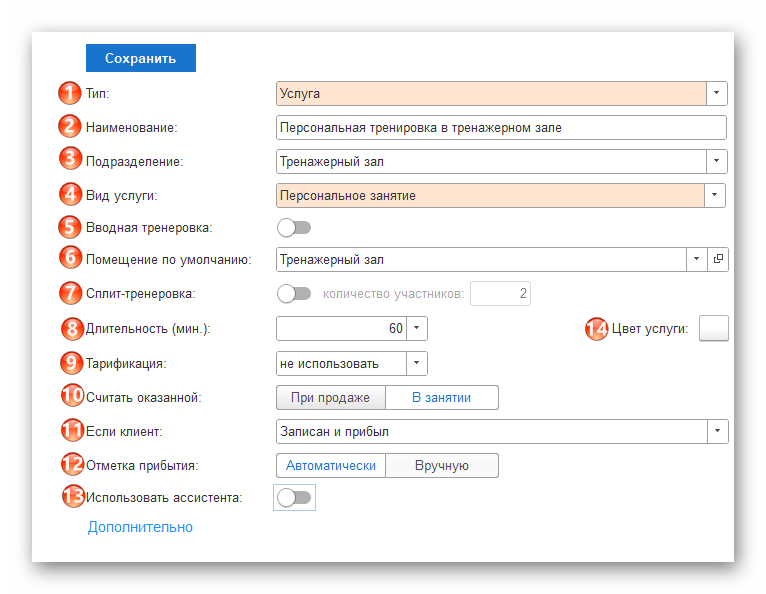Toggle the Использовать ассистента switch
Viewport: 766px width, 594px height.
[x=294, y=498]
